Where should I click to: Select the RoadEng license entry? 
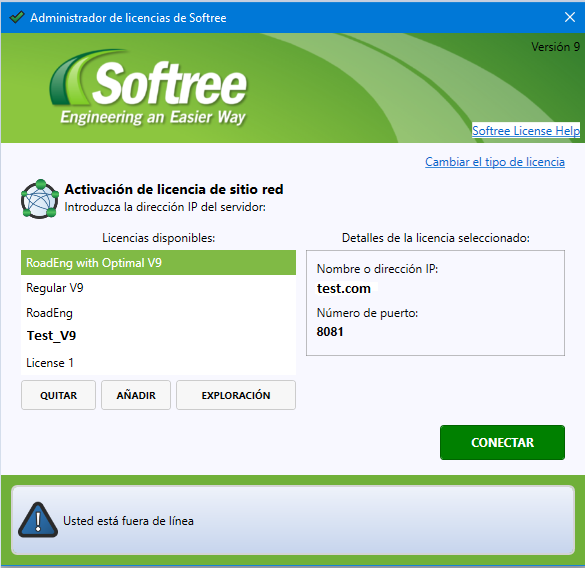tap(159, 313)
